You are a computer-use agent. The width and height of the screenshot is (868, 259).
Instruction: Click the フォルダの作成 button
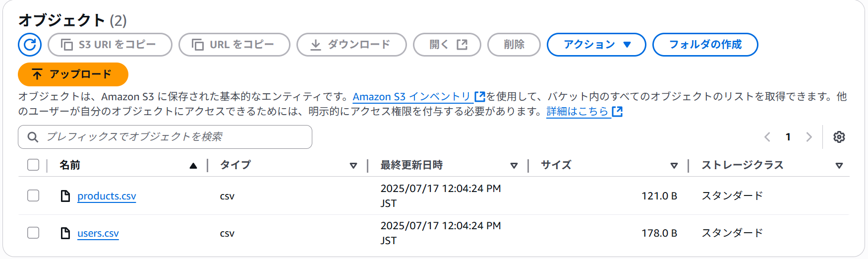(705, 45)
